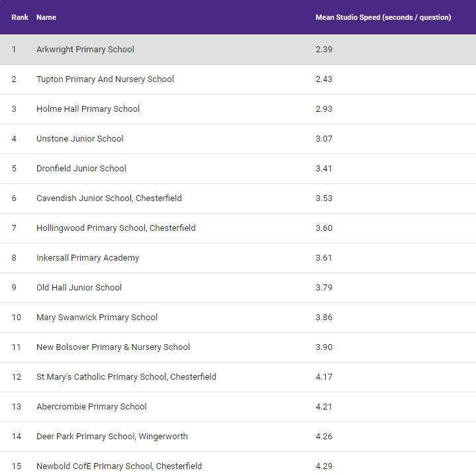Select Newbold CofE Primary School, Chesterfield
The height and width of the screenshot is (475, 476).
119,466
